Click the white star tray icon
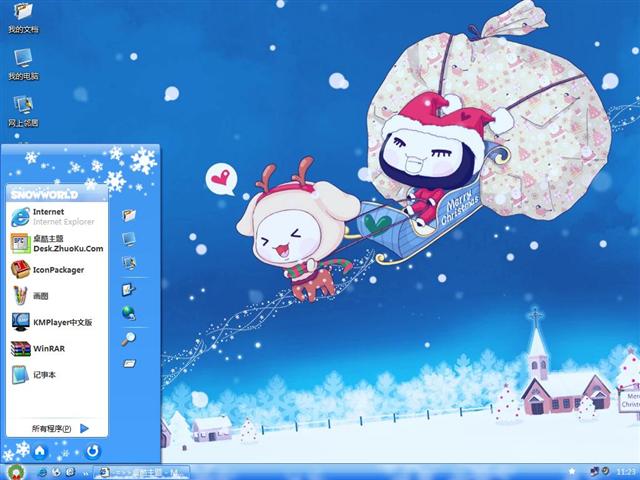 [x=572, y=472]
